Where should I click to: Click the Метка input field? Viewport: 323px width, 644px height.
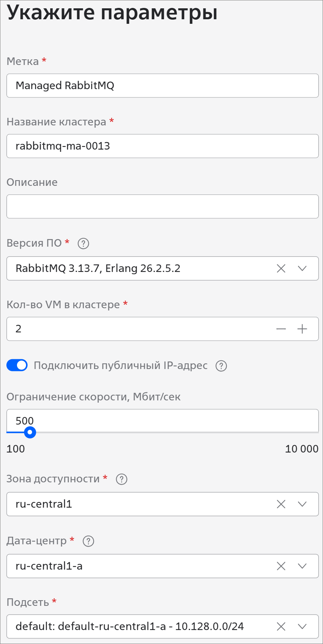(162, 86)
